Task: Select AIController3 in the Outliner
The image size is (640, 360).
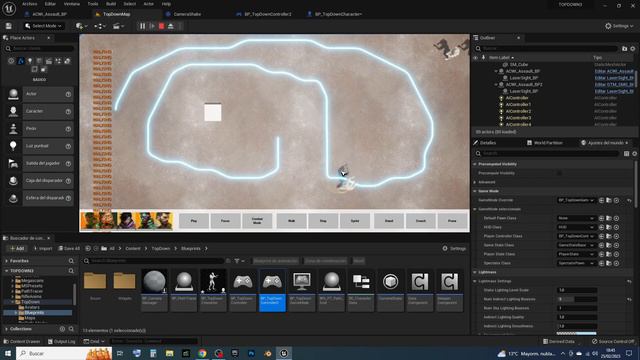Action: [518, 118]
